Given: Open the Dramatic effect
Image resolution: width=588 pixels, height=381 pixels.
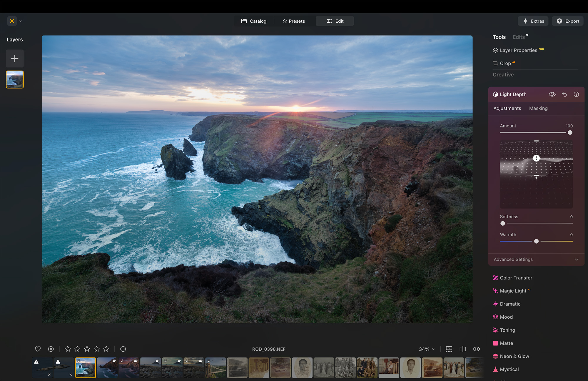Looking at the screenshot, I should pyautogui.click(x=510, y=304).
